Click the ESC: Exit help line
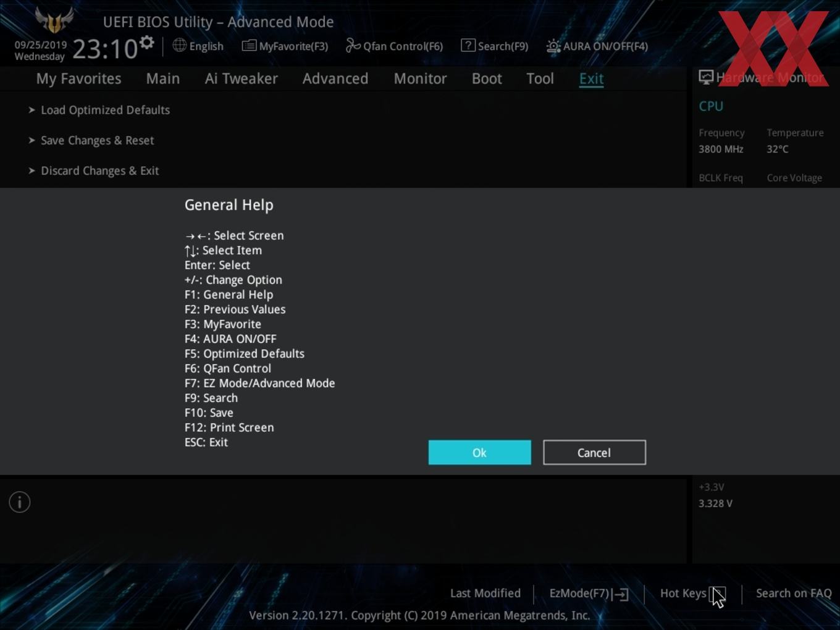Viewport: 840px width, 630px height. (x=206, y=442)
